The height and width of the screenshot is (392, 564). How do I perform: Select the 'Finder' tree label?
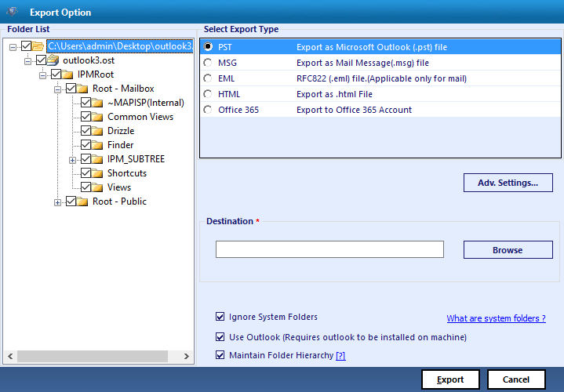(121, 144)
